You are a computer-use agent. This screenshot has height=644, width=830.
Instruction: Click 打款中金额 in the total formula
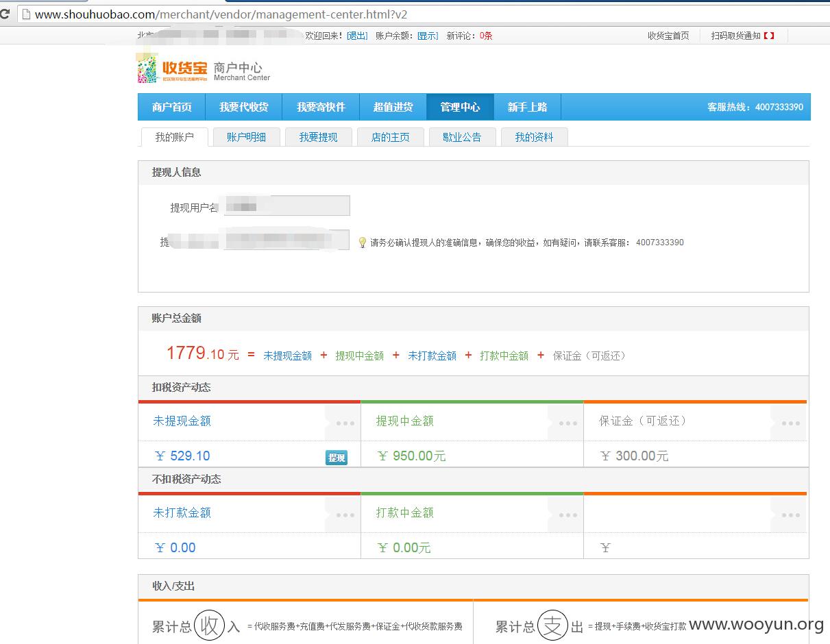504,356
